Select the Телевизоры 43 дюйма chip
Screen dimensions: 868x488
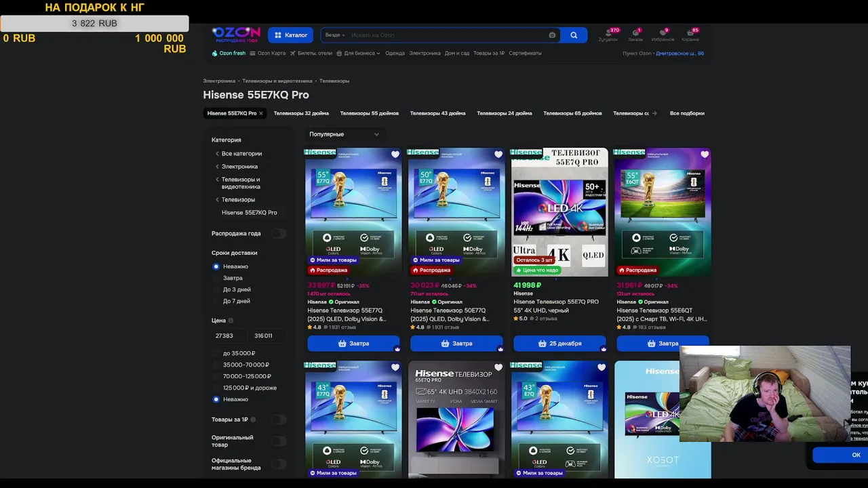pyautogui.click(x=438, y=113)
